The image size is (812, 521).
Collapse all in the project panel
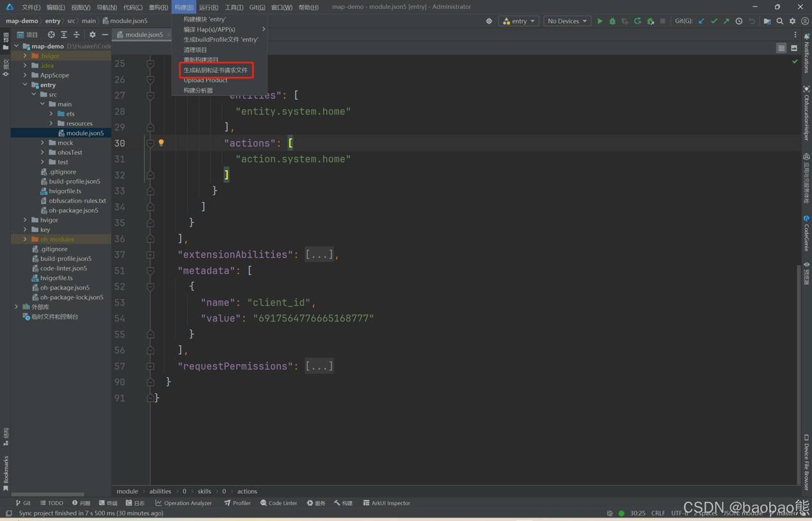pos(76,35)
